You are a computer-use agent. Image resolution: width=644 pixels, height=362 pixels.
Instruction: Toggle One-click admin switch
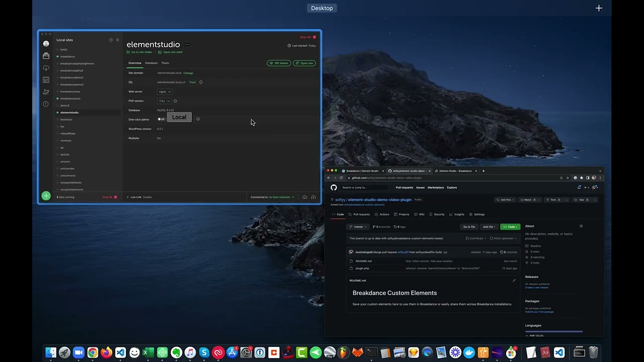click(x=161, y=119)
